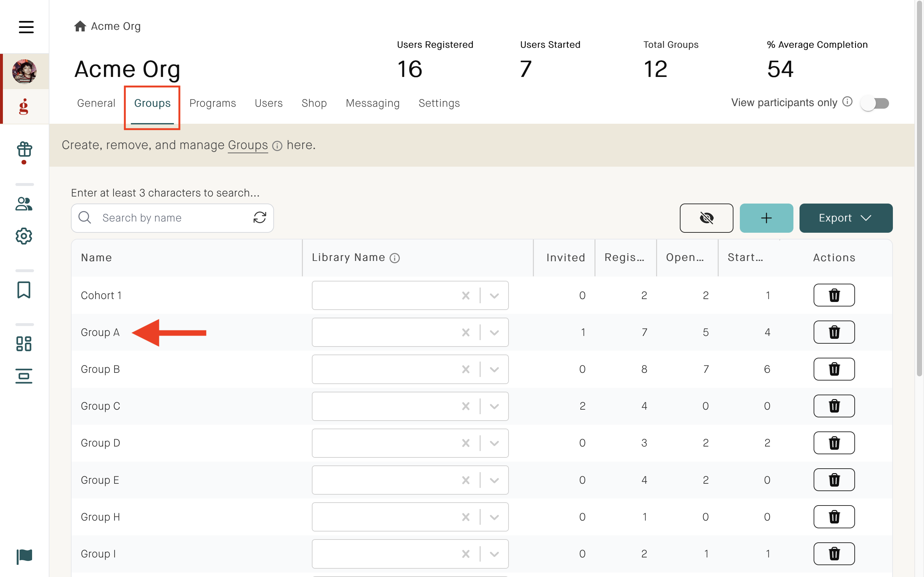This screenshot has width=924, height=577.
Task: Open the users sidebar icon
Action: tap(24, 204)
